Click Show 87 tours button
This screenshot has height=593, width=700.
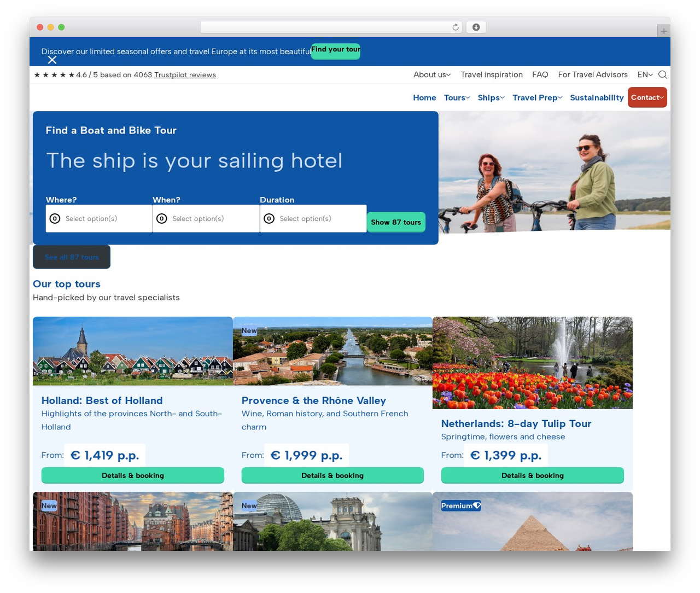[x=396, y=222]
